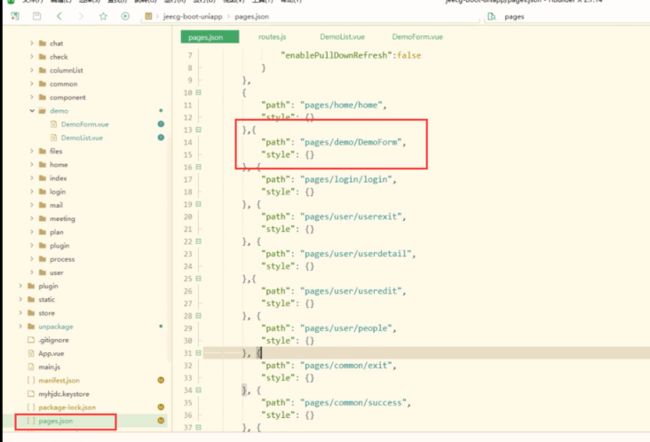Click the main.js file icon
The image size is (650, 442).
31,367
